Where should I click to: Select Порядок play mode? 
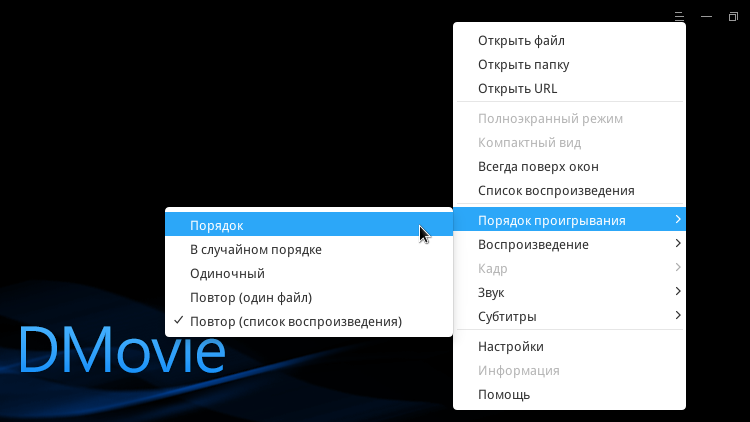click(309, 225)
